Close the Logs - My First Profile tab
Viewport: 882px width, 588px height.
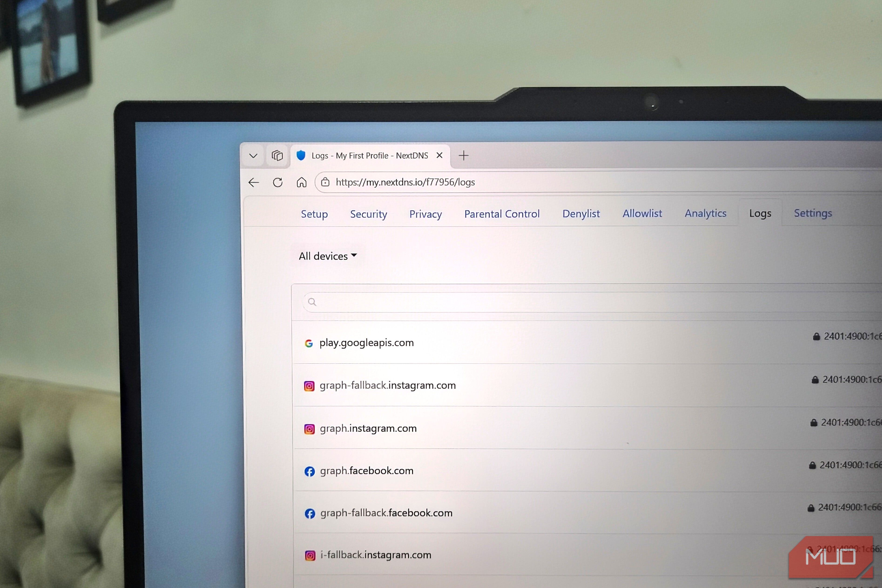(x=439, y=155)
